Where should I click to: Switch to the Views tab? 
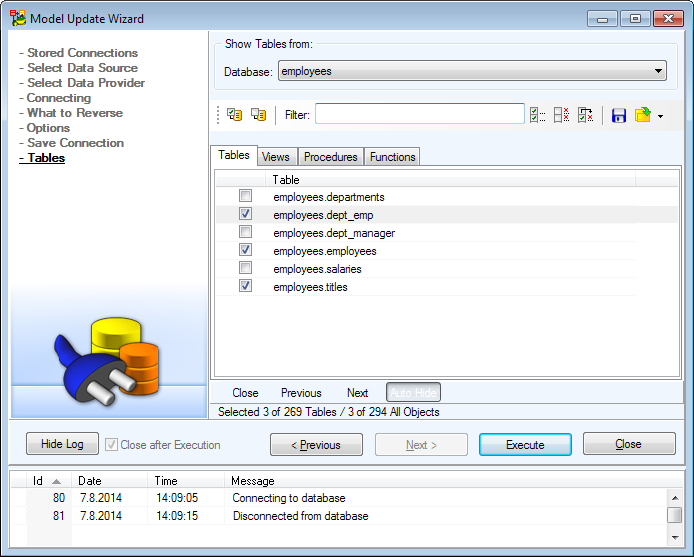pos(276,157)
